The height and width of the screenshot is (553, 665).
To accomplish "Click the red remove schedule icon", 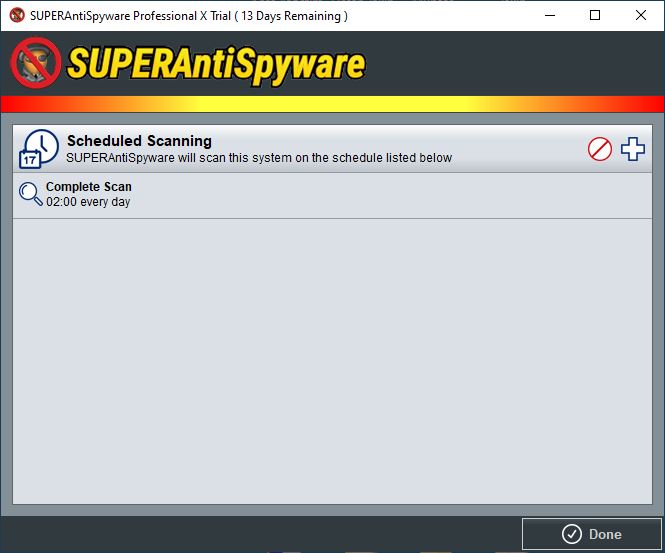I will [600, 149].
